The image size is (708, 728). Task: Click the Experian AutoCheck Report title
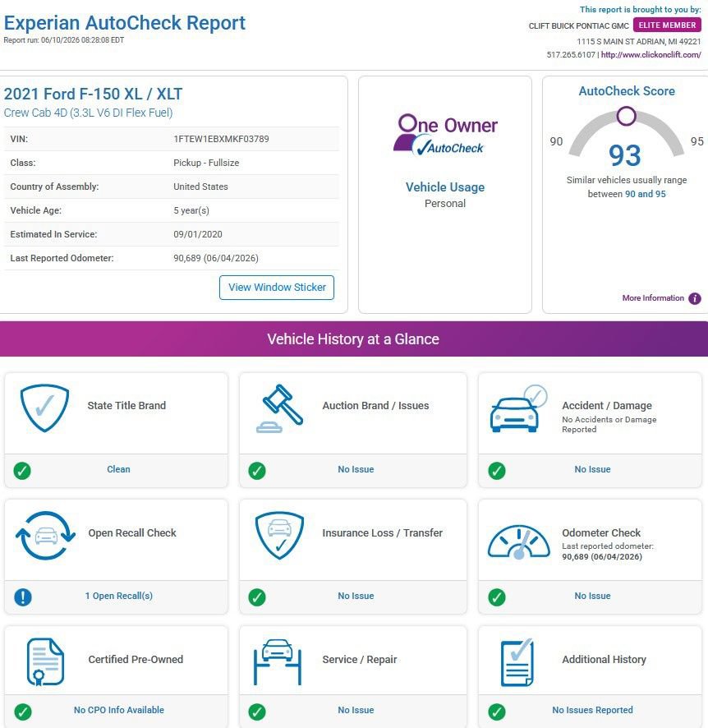pos(124,23)
